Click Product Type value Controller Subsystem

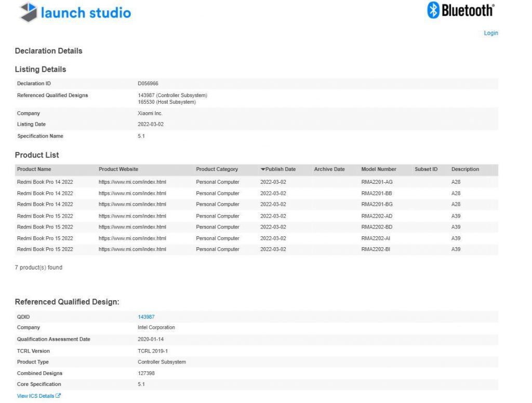pyautogui.click(x=162, y=362)
